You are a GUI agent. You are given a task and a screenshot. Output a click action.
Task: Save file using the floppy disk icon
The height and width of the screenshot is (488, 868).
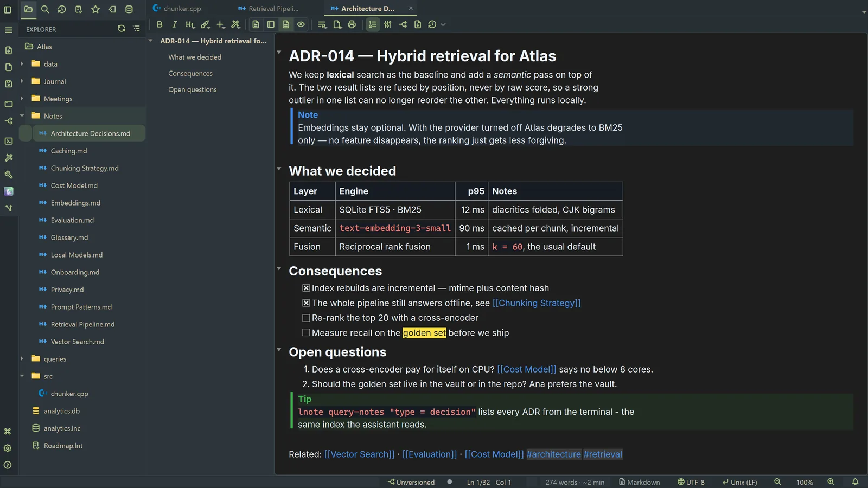[x=9, y=84]
